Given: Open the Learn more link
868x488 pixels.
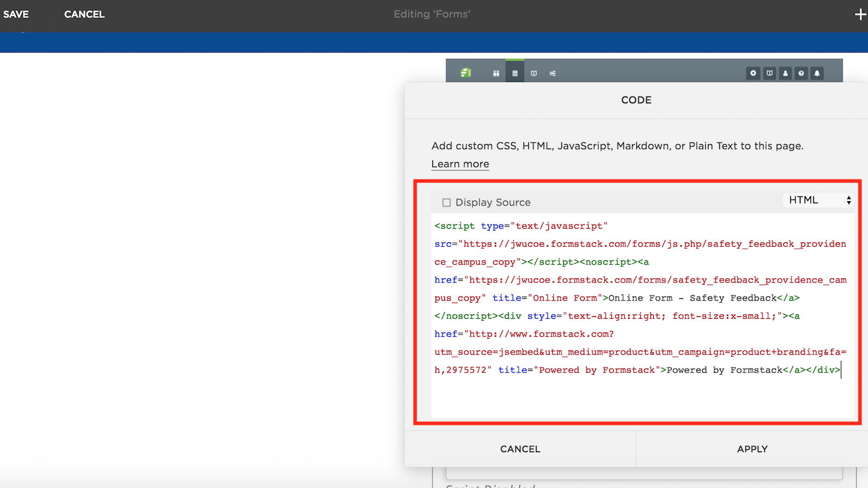Looking at the screenshot, I should point(460,164).
